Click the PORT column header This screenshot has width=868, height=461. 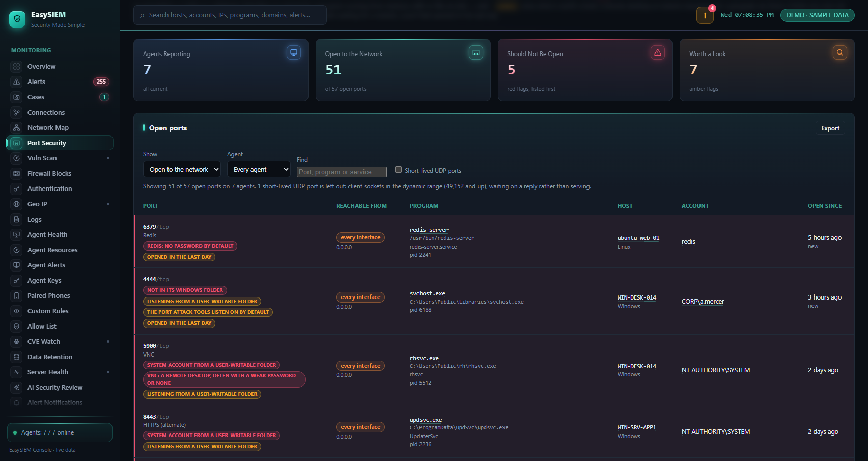150,206
